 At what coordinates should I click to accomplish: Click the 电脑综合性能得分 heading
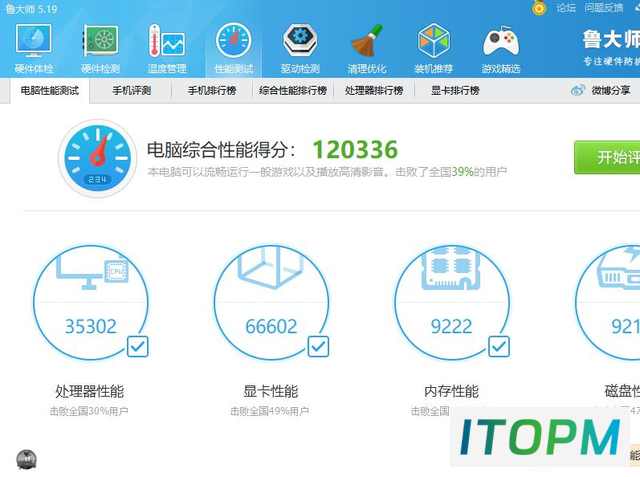221,150
